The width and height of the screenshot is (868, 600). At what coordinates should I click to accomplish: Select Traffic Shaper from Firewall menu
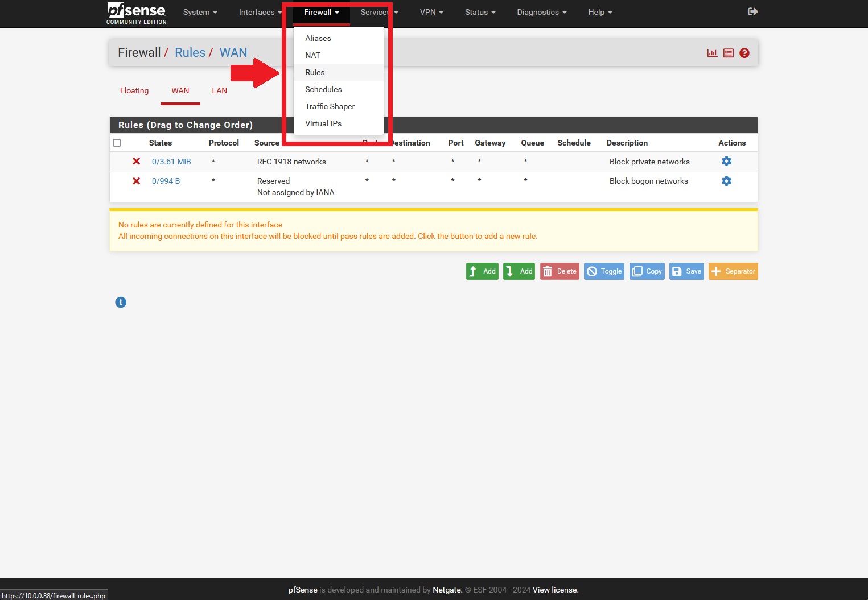[x=339, y=106]
